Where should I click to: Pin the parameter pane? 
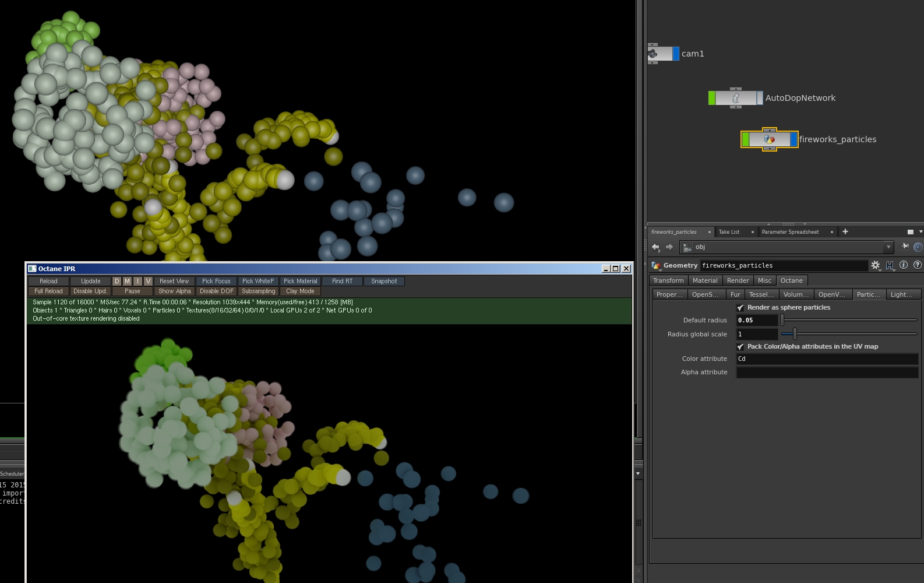tap(905, 247)
